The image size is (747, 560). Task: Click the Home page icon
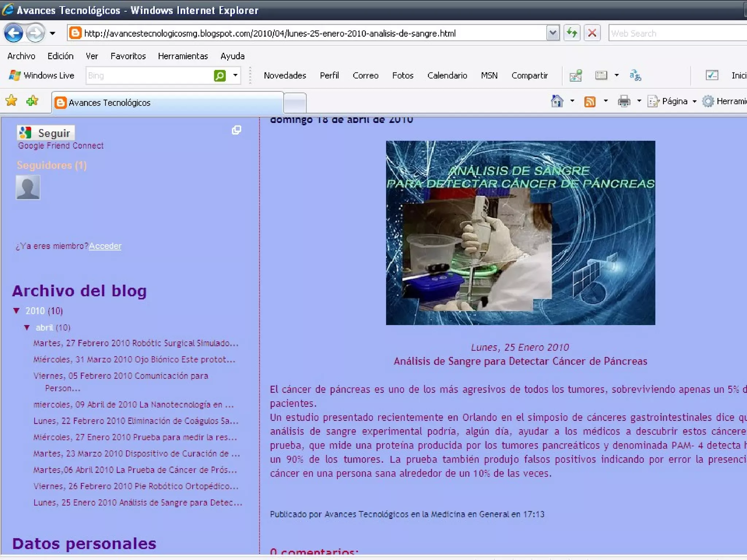(557, 101)
